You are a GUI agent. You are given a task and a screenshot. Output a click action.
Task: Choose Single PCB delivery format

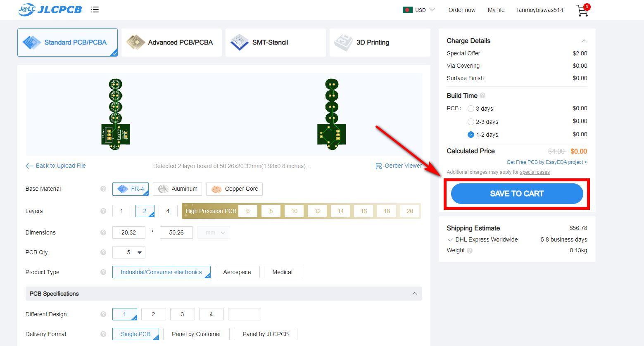pyautogui.click(x=135, y=334)
